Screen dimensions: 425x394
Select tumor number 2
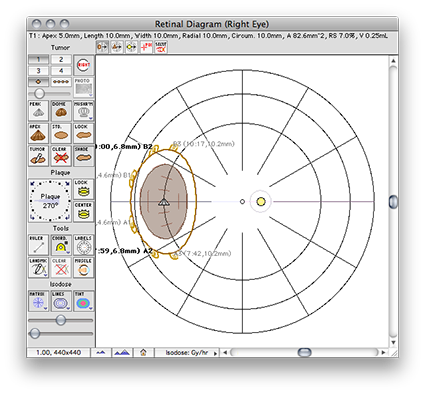[61, 60]
